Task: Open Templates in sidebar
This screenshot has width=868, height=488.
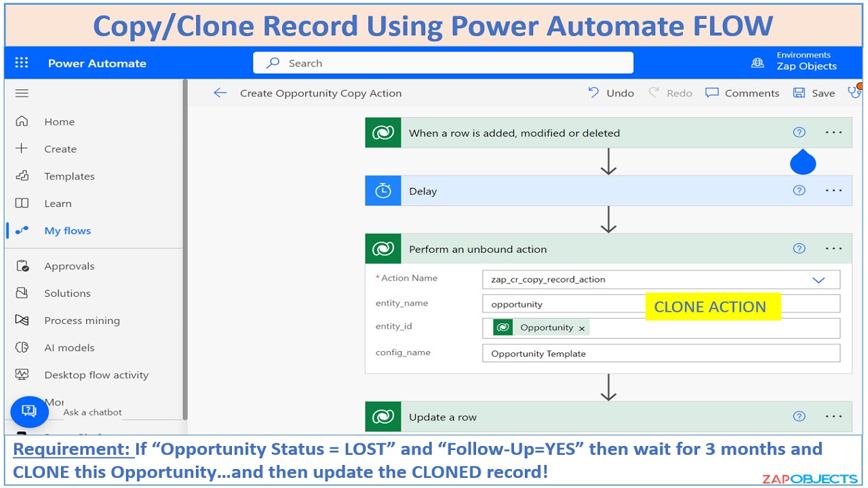Action: pyautogui.click(x=69, y=176)
